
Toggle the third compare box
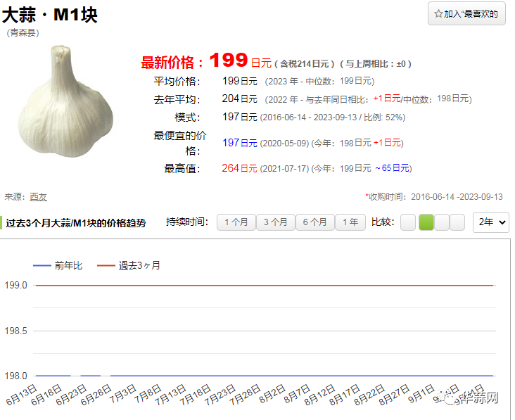[442, 222]
